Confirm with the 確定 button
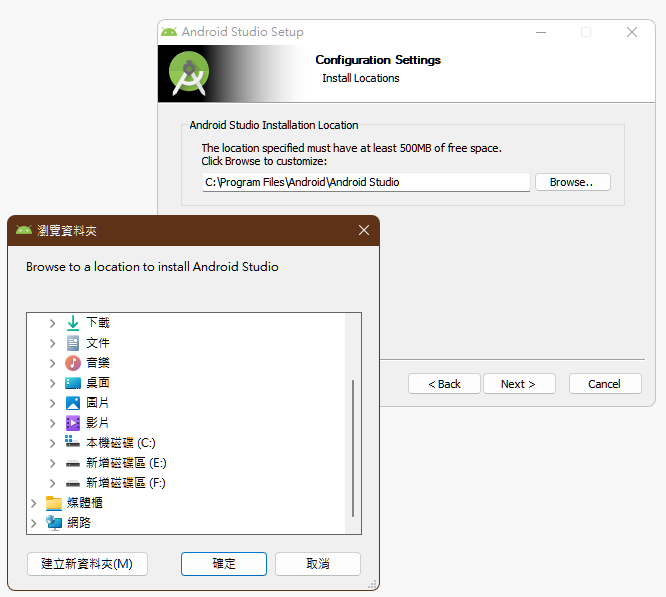 tap(224, 564)
